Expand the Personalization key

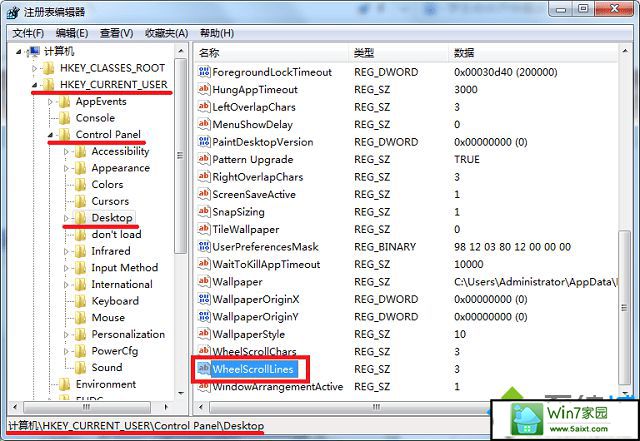66,334
